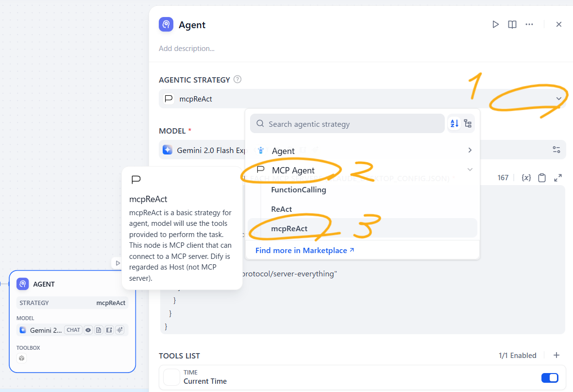
Task: Insert variable with the {x} icon
Action: pos(526,178)
